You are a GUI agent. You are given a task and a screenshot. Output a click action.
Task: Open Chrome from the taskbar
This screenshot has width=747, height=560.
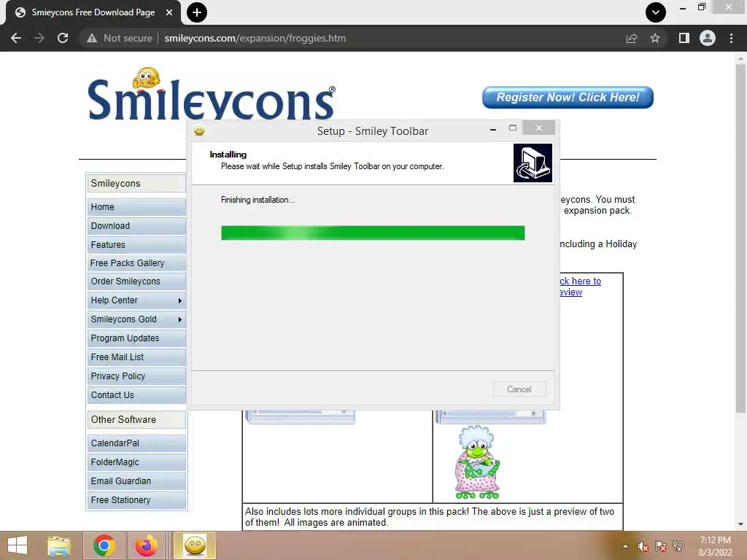pyautogui.click(x=104, y=545)
